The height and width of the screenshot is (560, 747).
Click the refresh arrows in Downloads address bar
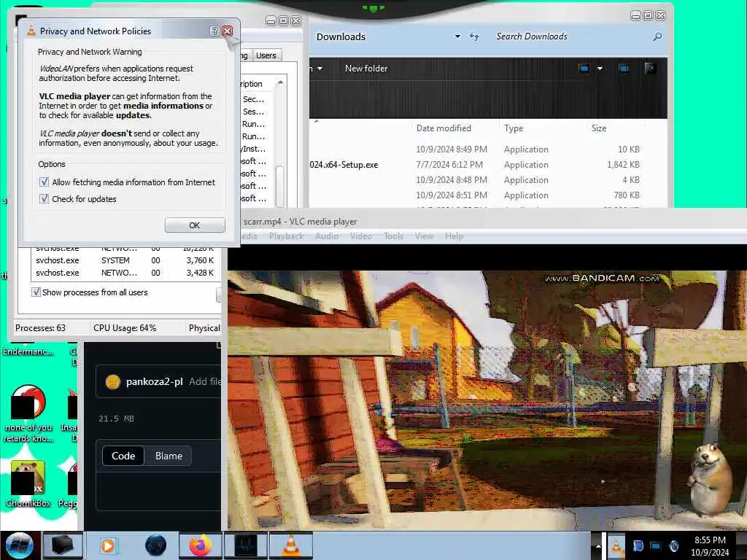tap(473, 36)
